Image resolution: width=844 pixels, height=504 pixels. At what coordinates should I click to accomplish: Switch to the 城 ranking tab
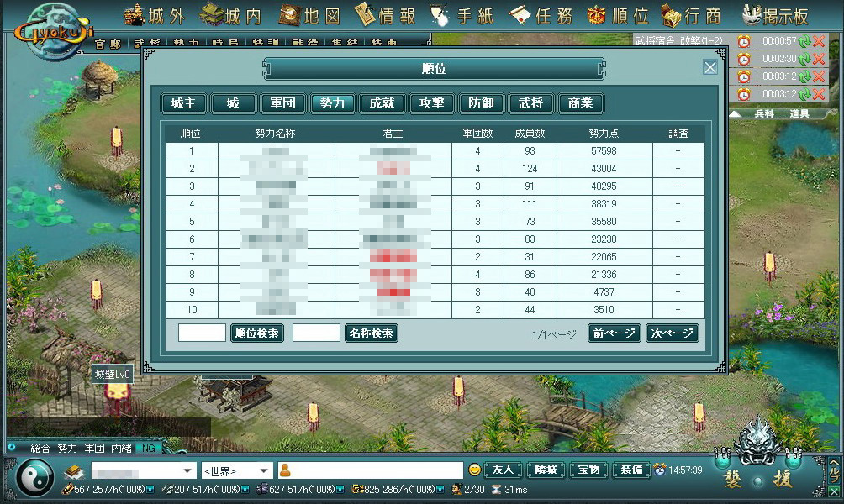point(233,103)
